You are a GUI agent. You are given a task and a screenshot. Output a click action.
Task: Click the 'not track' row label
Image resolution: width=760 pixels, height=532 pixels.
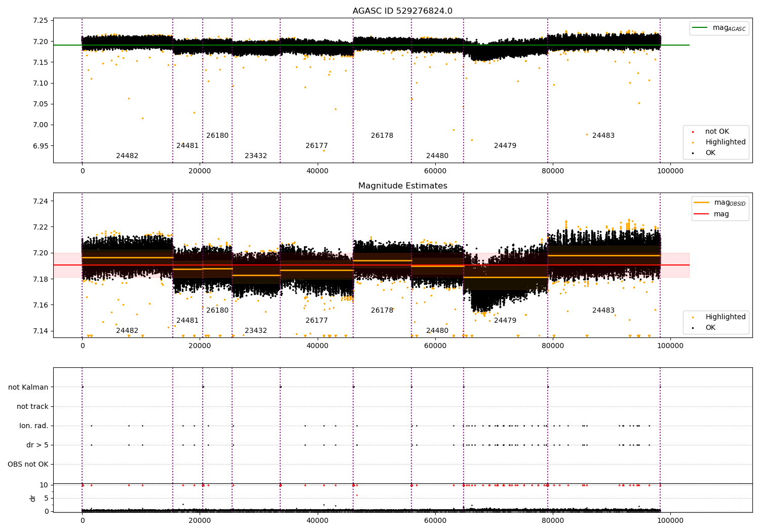pyautogui.click(x=32, y=407)
